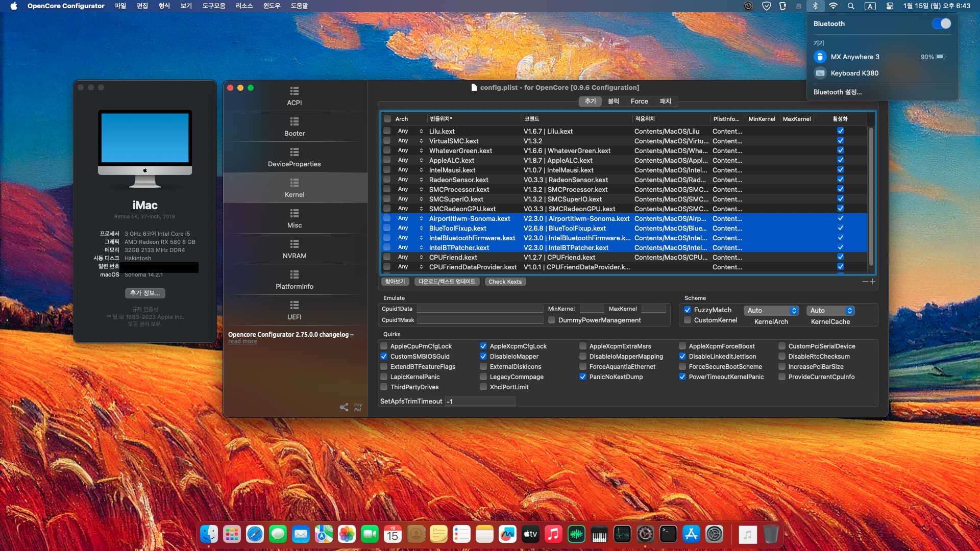980x551 pixels.
Task: Click 다운로드/렉스트 업데이트 button
Action: tap(447, 282)
